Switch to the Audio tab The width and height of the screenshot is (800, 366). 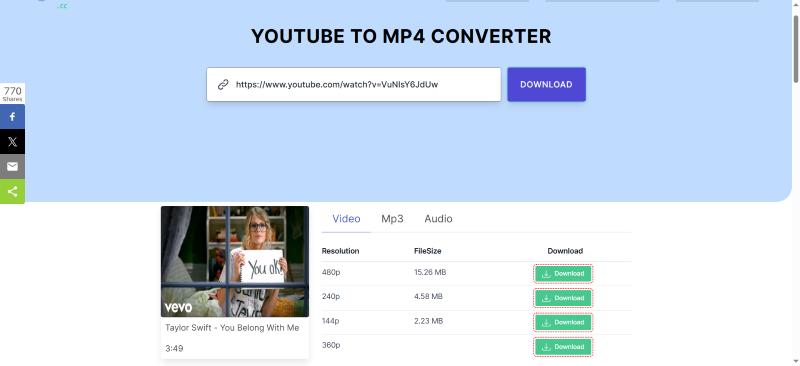tap(438, 219)
